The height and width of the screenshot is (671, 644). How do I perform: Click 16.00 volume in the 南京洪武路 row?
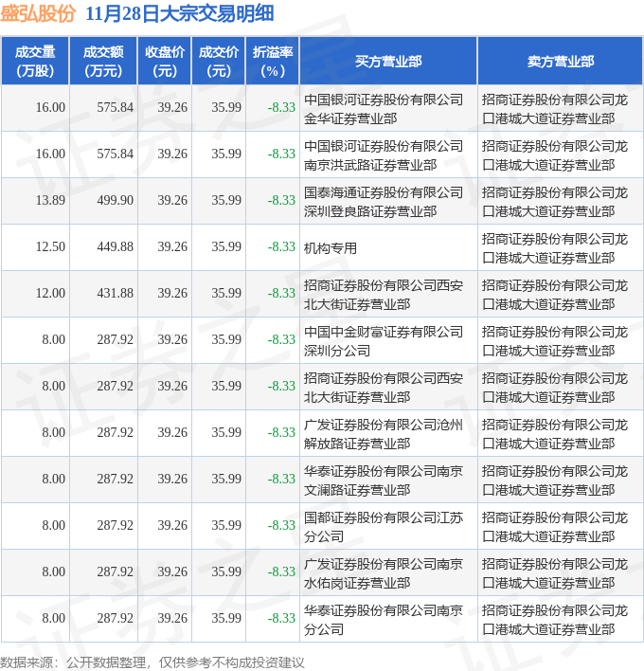point(50,154)
